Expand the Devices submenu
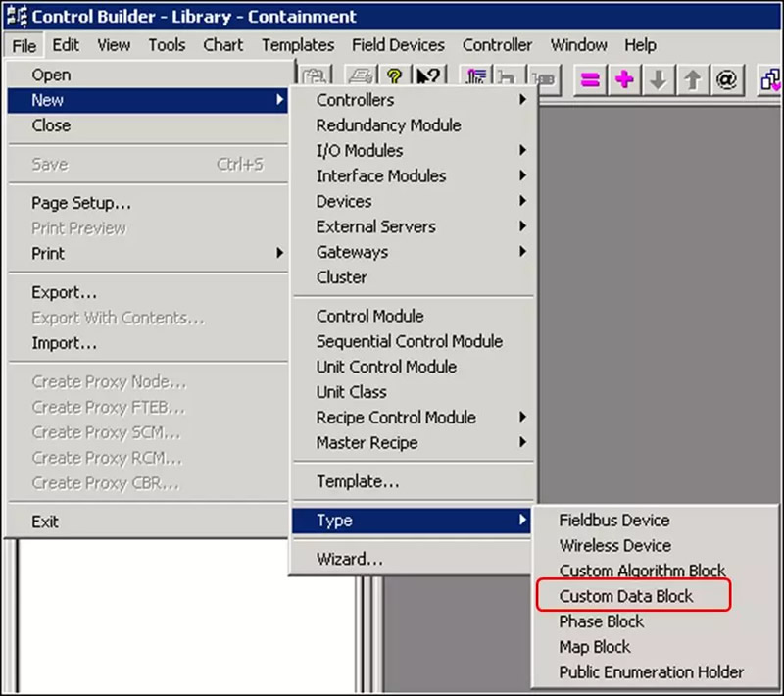This screenshot has width=784, height=696. [x=522, y=201]
